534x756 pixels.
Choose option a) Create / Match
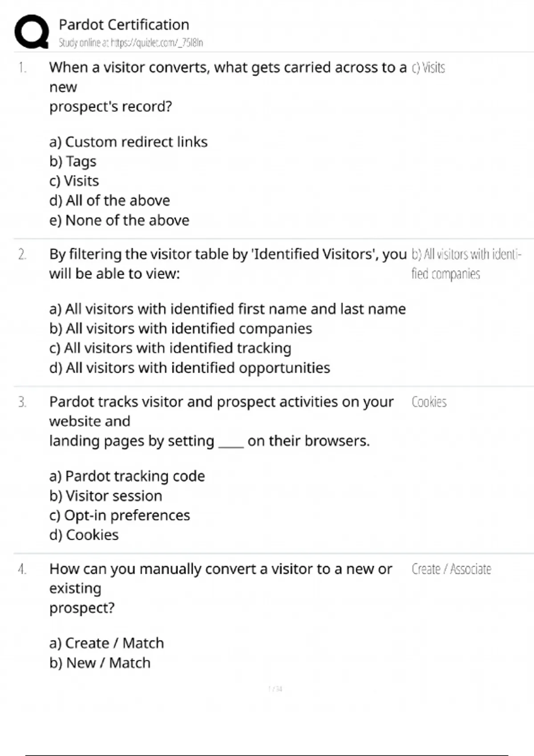[106, 643]
